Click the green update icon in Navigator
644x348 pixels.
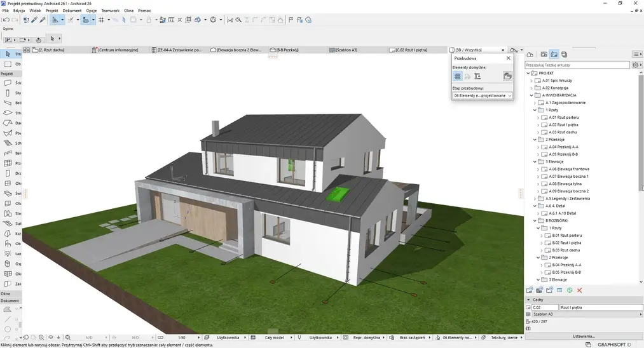[x=570, y=290]
